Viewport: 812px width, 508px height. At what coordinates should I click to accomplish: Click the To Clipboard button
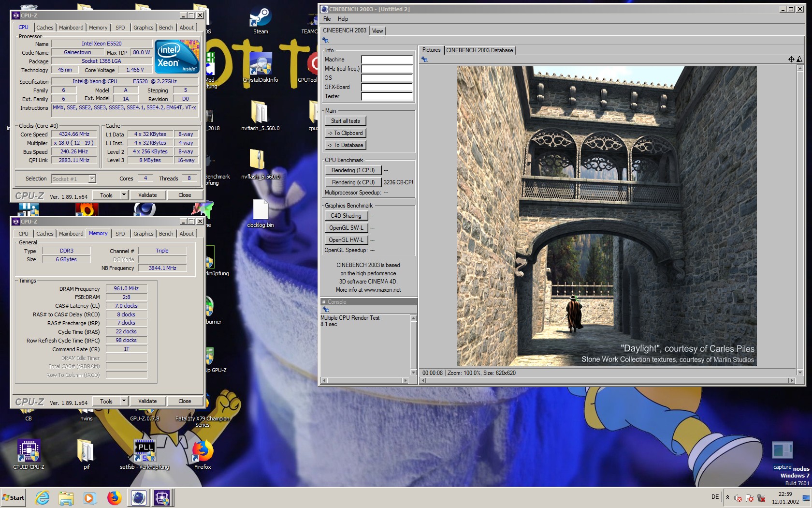pyautogui.click(x=346, y=133)
